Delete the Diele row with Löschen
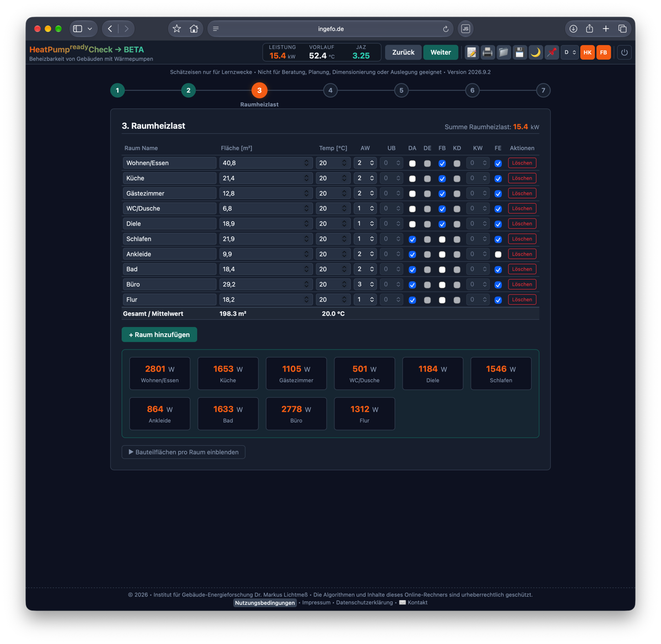 [x=522, y=223]
